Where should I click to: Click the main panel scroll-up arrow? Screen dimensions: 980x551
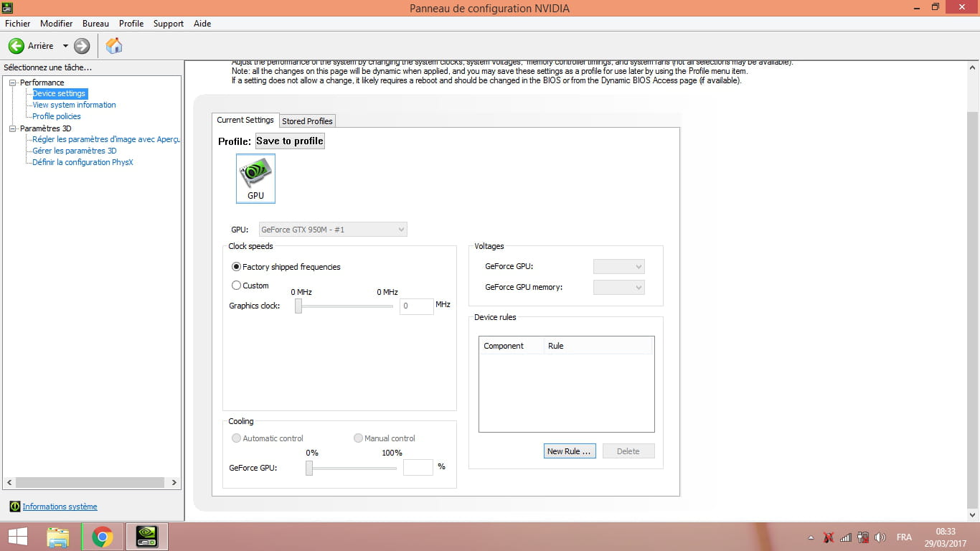pos(974,67)
